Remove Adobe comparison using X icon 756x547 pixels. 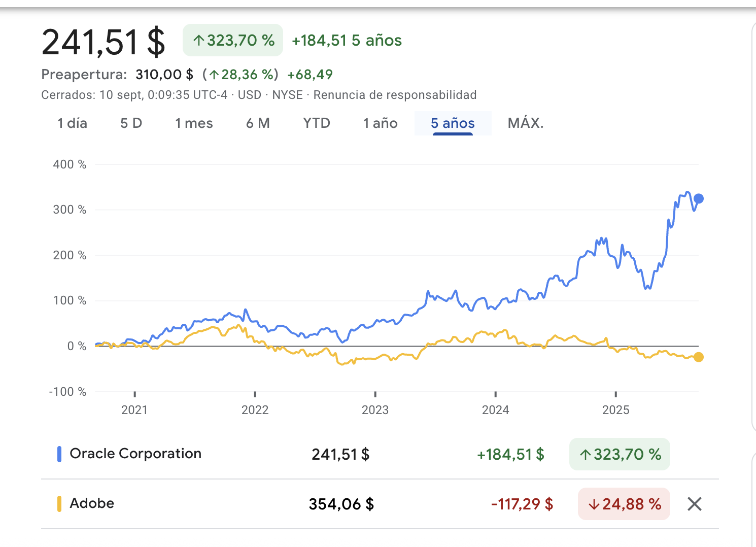pos(694,504)
